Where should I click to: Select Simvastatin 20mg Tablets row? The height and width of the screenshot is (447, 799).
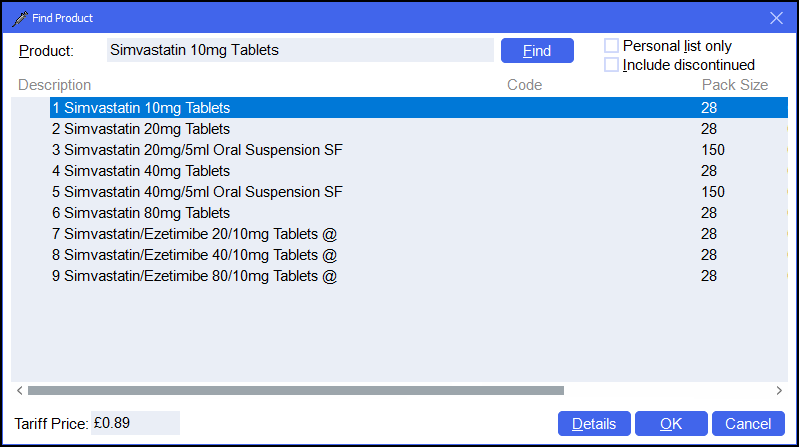click(x=141, y=129)
